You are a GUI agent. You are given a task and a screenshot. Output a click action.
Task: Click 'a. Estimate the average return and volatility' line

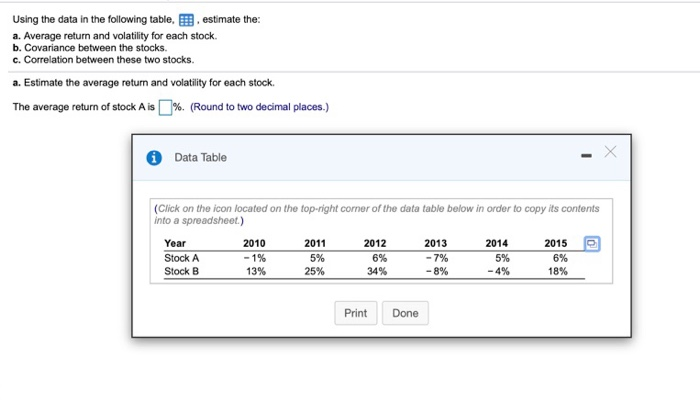pyautogui.click(x=144, y=83)
